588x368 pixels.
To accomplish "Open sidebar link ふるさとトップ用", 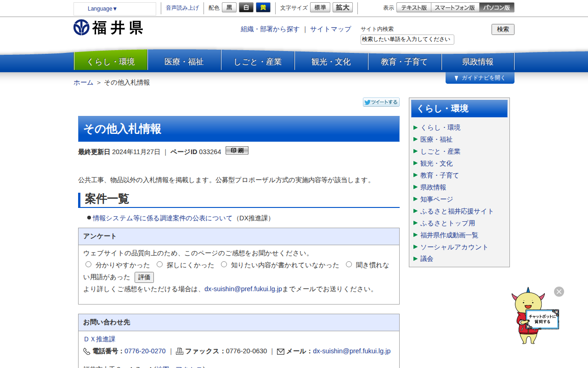I will pyautogui.click(x=448, y=223).
